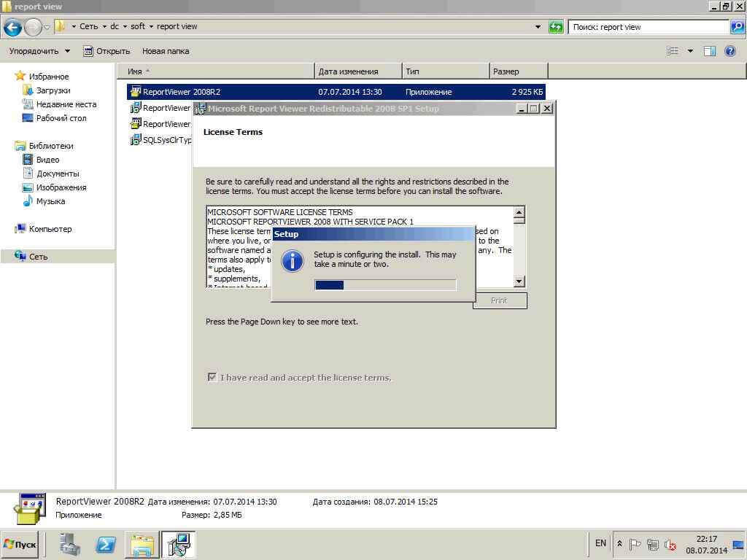Select Библиотеки in the navigation pane

[44, 146]
